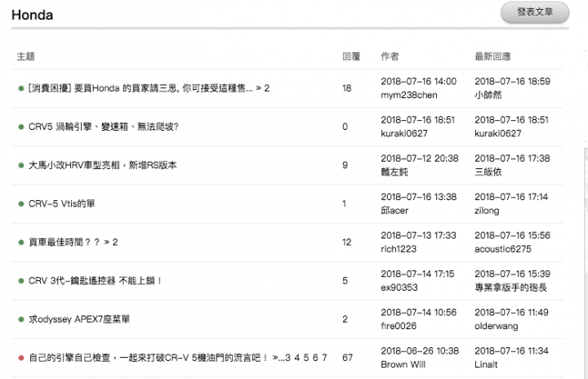The height and width of the screenshot is (379, 588).
Task: Open thread 求odyssey APEX7座菜單
Action: pos(79,319)
